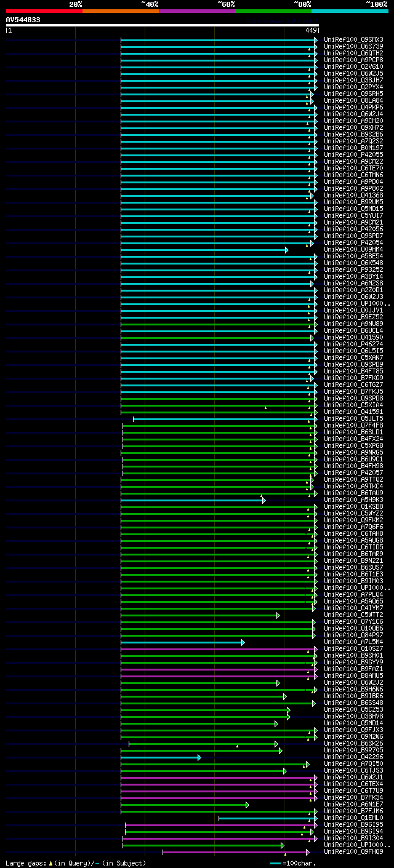Select hit label UniRef100_Q5JLT5
Image resolution: width=394 pixels, height=868 pixels.
(353, 418)
